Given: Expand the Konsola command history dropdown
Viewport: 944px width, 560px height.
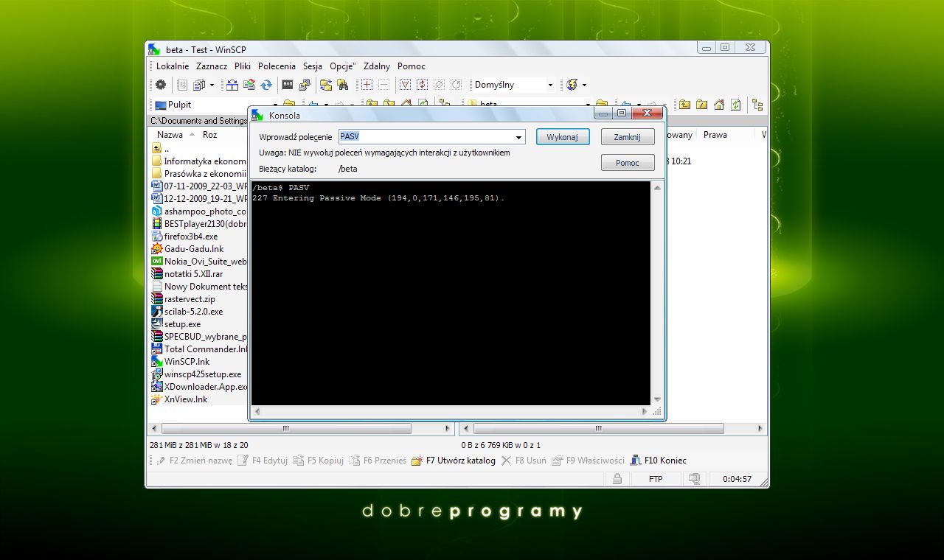Looking at the screenshot, I should (519, 137).
